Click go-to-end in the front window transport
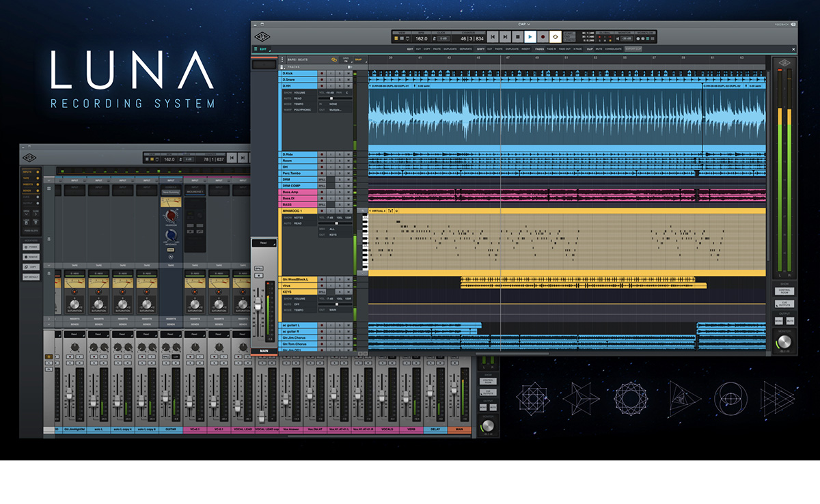 505,37
